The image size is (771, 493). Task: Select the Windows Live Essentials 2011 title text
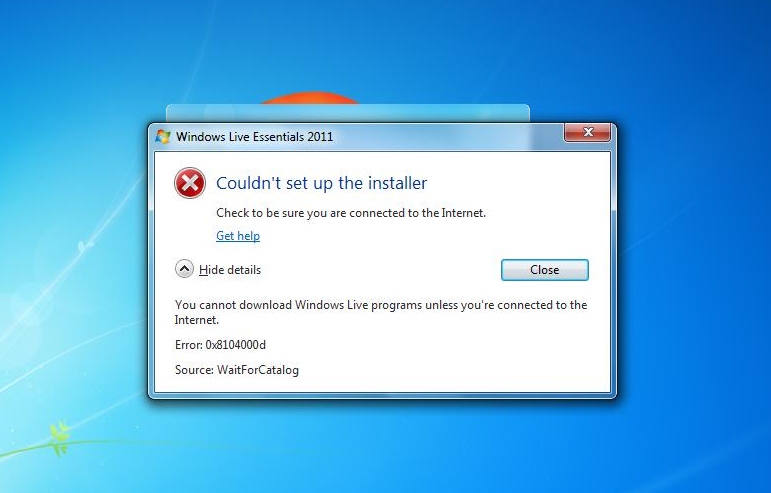click(254, 137)
